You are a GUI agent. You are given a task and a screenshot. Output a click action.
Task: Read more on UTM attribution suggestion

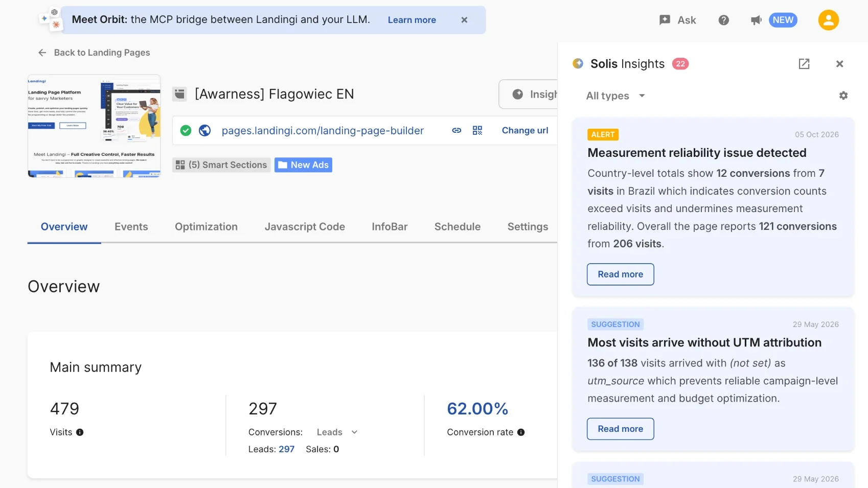coord(621,429)
